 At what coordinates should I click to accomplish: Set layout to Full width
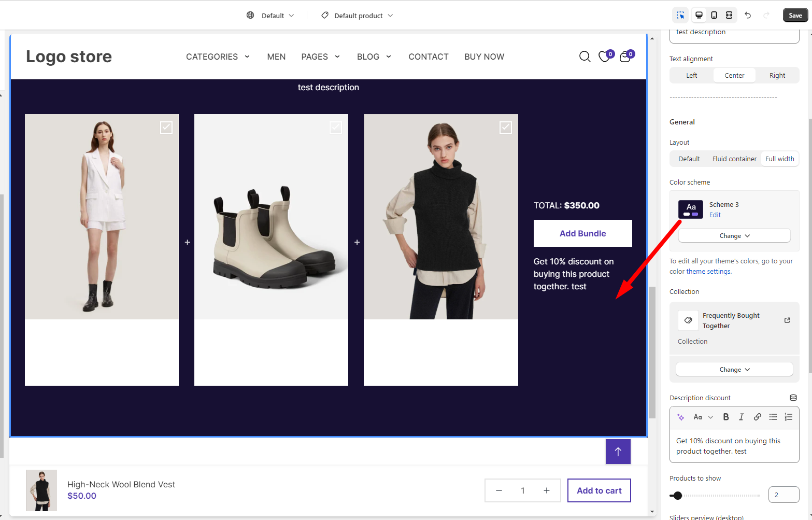[x=780, y=159]
